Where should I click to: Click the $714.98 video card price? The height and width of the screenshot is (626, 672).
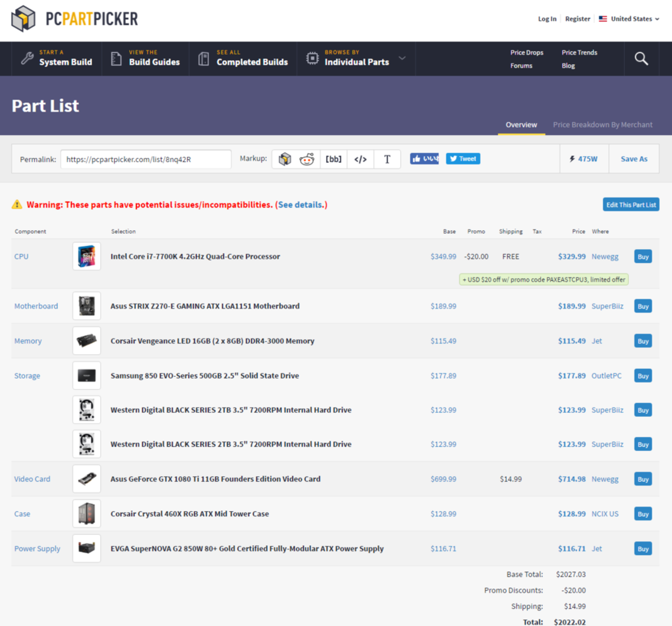point(572,479)
